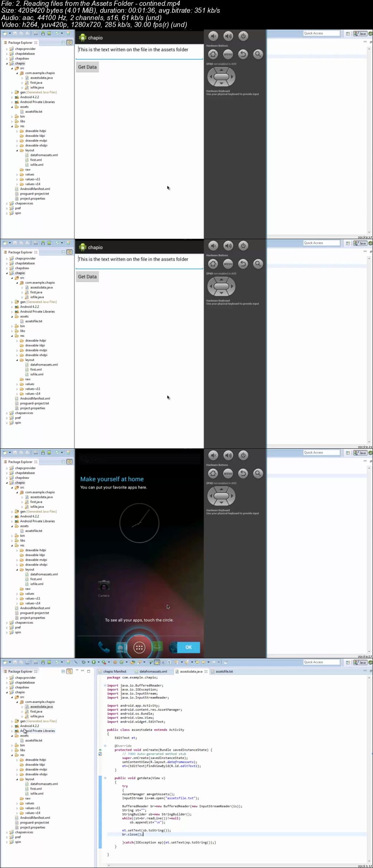This screenshot has width=373, height=868.
Task: Click the line 'public class assestsdata extends Activity'
Action: tap(146, 729)
